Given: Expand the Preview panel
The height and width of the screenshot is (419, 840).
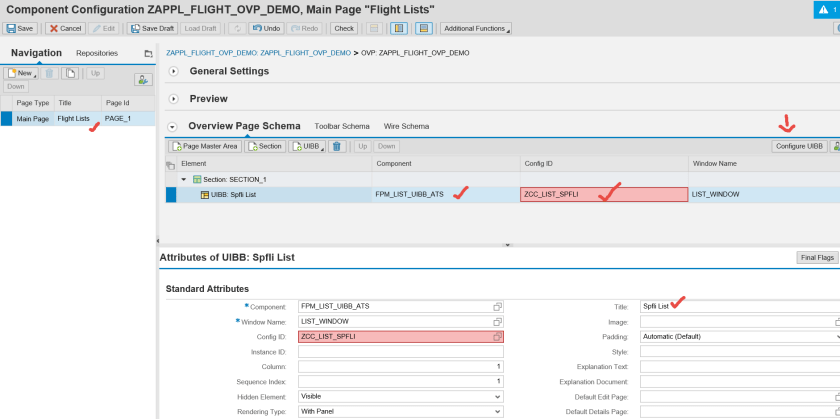Looking at the screenshot, I should point(173,99).
